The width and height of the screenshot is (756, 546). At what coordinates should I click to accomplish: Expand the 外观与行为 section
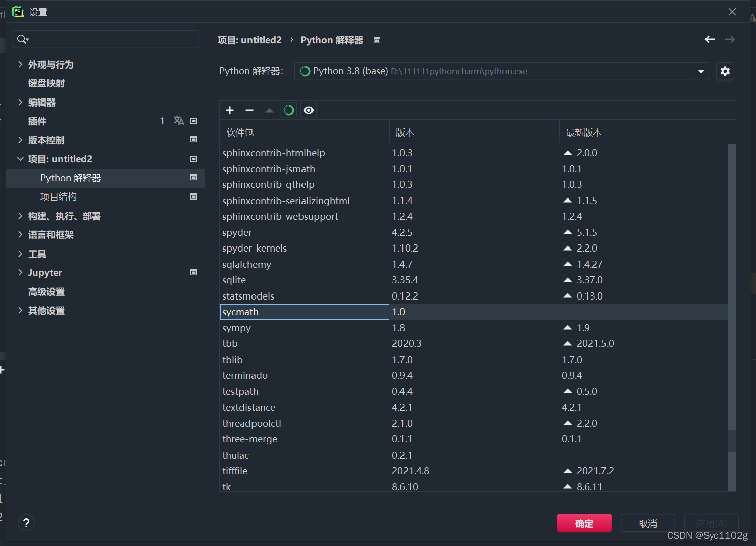20,64
